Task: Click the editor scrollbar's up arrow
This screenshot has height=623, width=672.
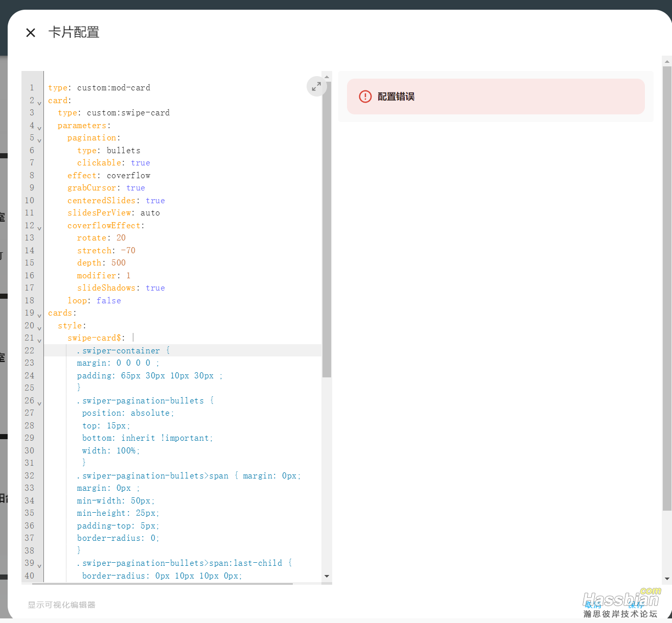Action: pyautogui.click(x=327, y=77)
